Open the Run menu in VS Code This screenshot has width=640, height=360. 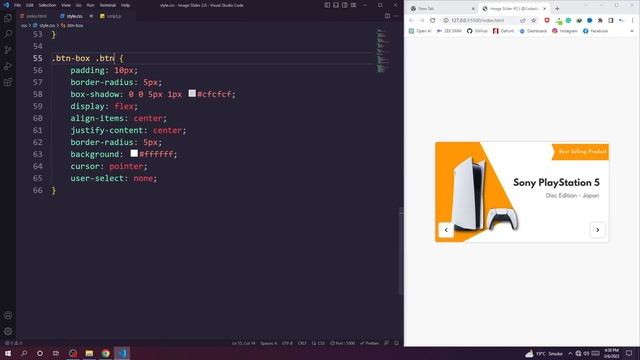click(x=90, y=5)
